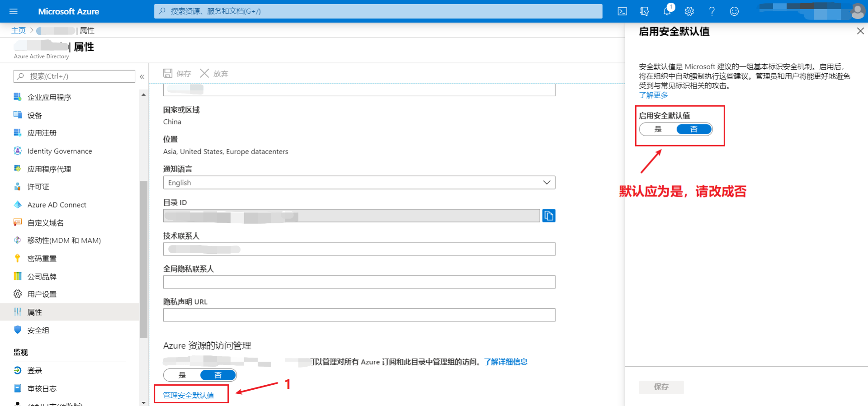Click 了解详细信息 link
This screenshot has height=406, width=868.
pyautogui.click(x=505, y=362)
